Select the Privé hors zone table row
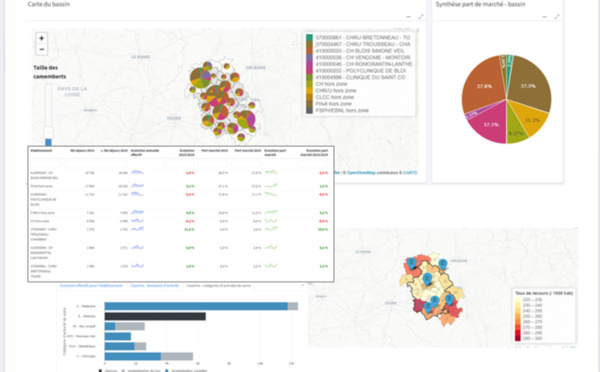The width and height of the screenshot is (600, 372). [x=181, y=186]
